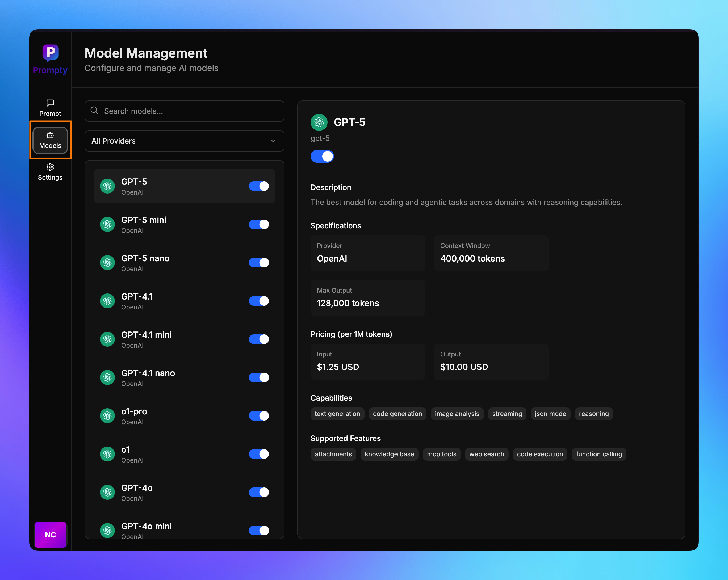Click the chevron arrow in providers filter

[273, 141]
